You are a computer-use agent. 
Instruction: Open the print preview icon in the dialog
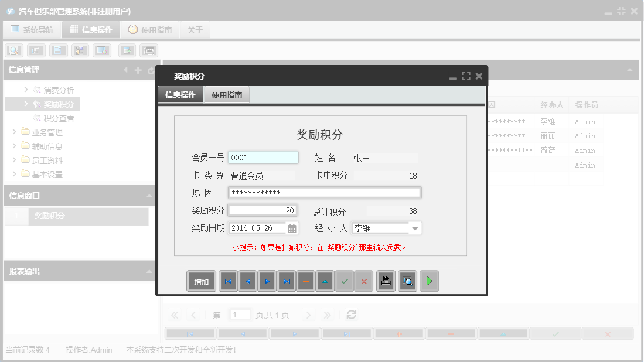tap(407, 281)
